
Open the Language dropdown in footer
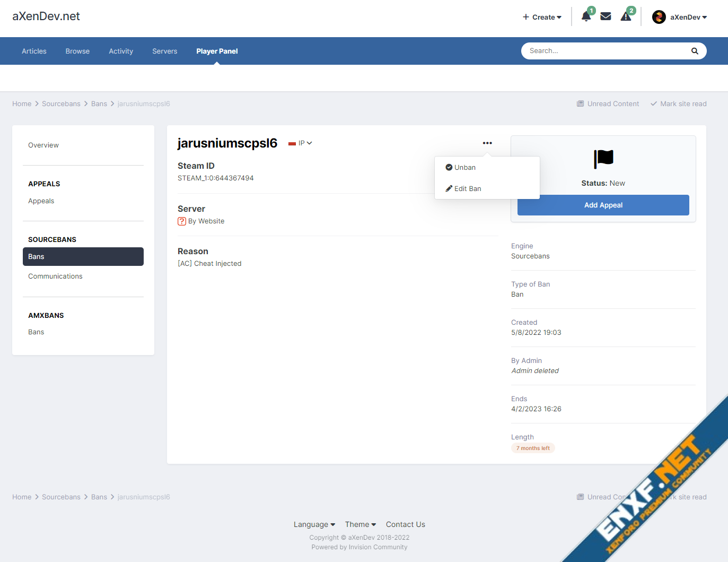pos(314,524)
